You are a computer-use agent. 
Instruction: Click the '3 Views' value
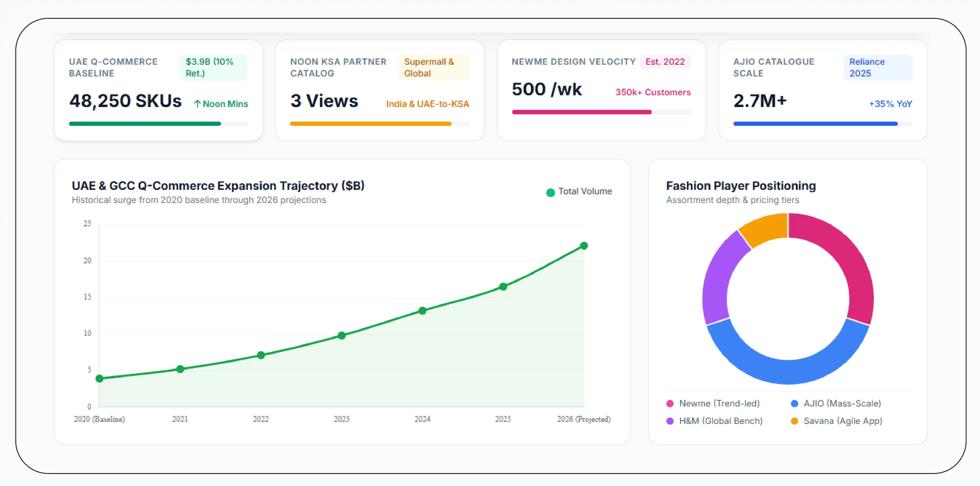324,101
